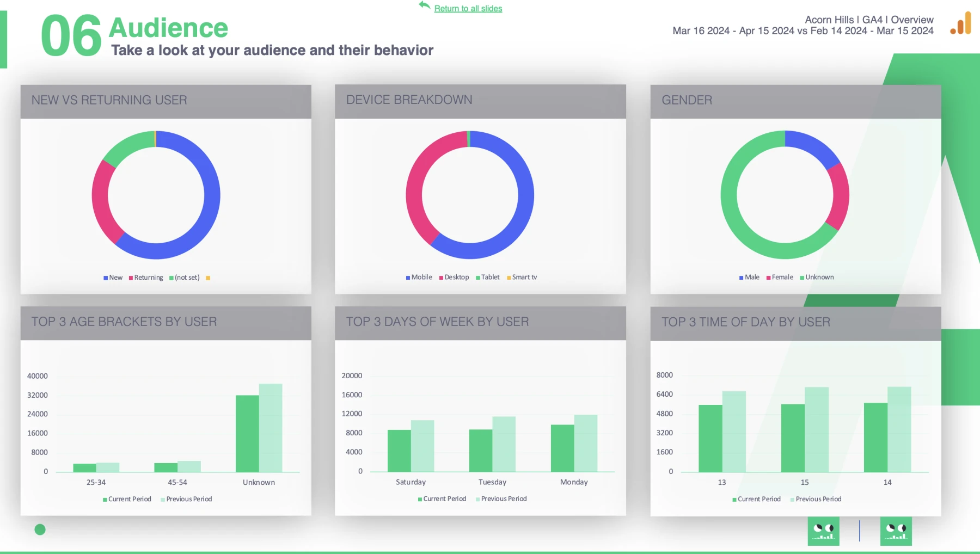The image size is (980, 554).
Task: Click the 20000 value on the days chart axis
Action: coord(352,376)
